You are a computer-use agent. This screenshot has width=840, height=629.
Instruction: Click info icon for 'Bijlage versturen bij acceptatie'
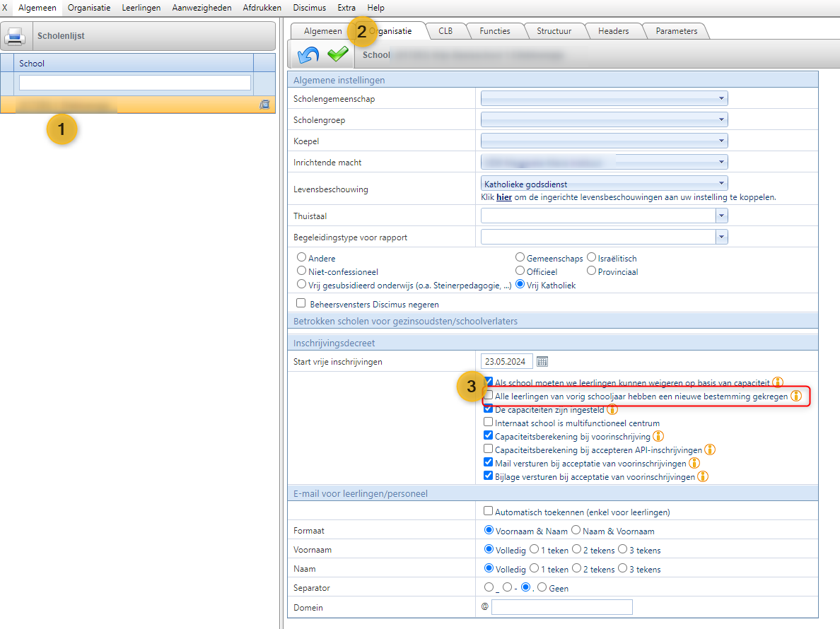click(x=703, y=476)
